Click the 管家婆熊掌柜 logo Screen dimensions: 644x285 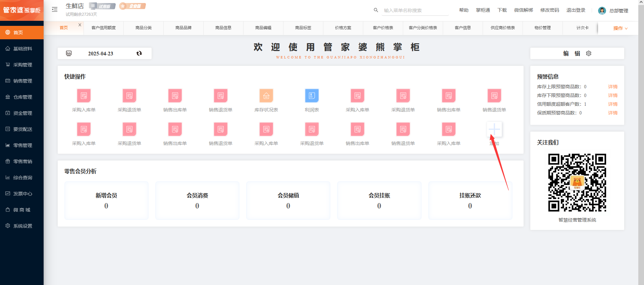point(22,10)
